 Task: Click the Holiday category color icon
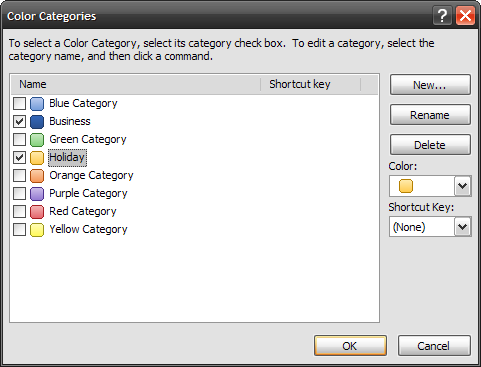(x=37, y=158)
